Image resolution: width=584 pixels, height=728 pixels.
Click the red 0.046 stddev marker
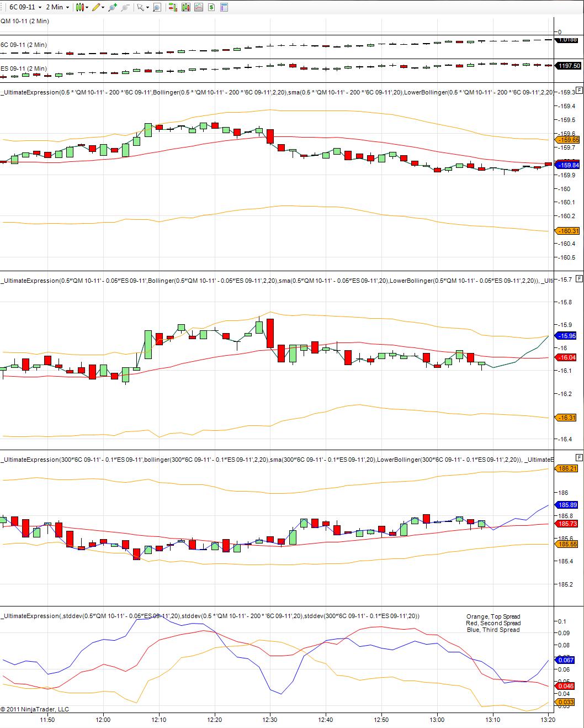565,686
